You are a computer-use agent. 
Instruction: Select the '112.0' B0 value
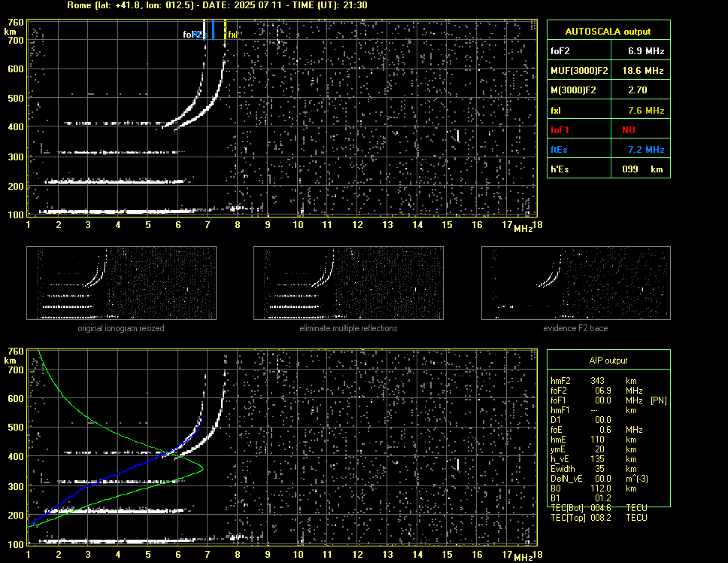tap(601, 488)
